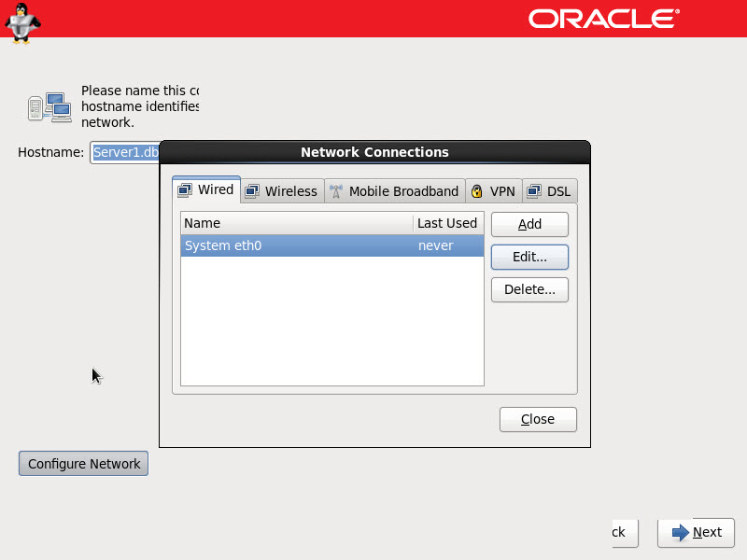Edit the selected eth0 connection
Screen dimensions: 747x560
pyautogui.click(x=529, y=258)
